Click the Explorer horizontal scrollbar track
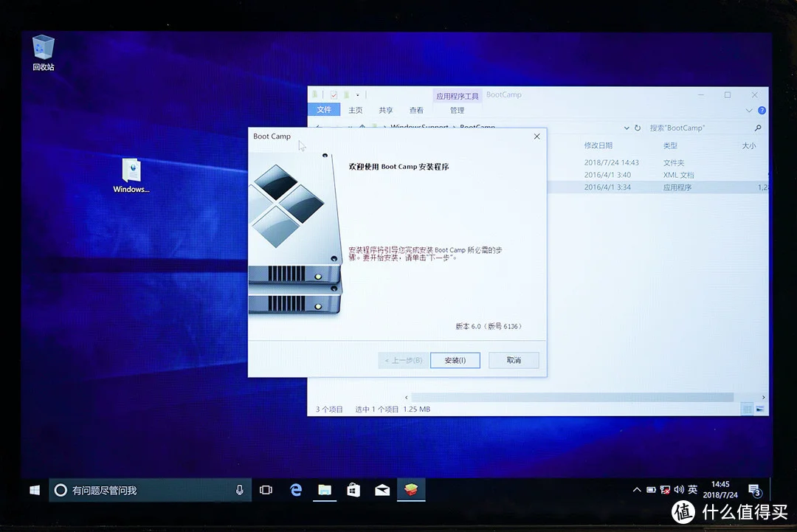This screenshot has width=797, height=532. [572, 397]
